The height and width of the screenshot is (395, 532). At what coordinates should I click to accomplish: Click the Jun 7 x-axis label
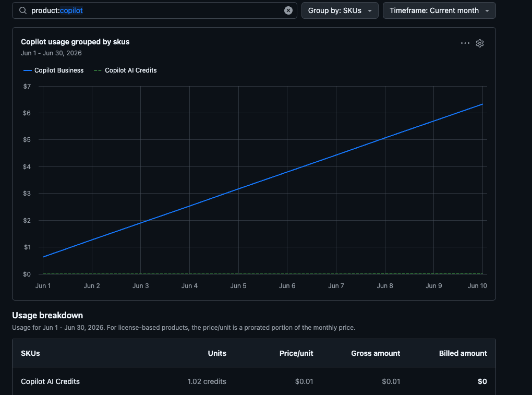point(336,286)
